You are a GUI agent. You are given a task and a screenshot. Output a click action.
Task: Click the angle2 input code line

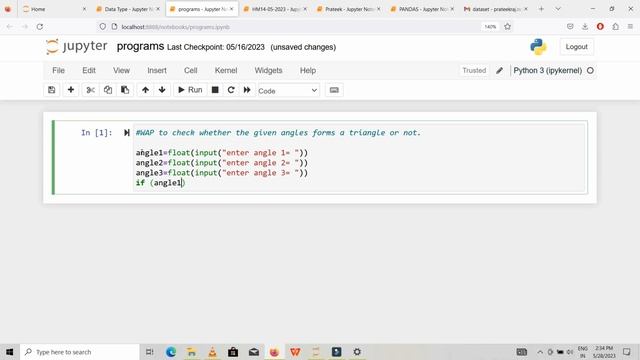222,163
